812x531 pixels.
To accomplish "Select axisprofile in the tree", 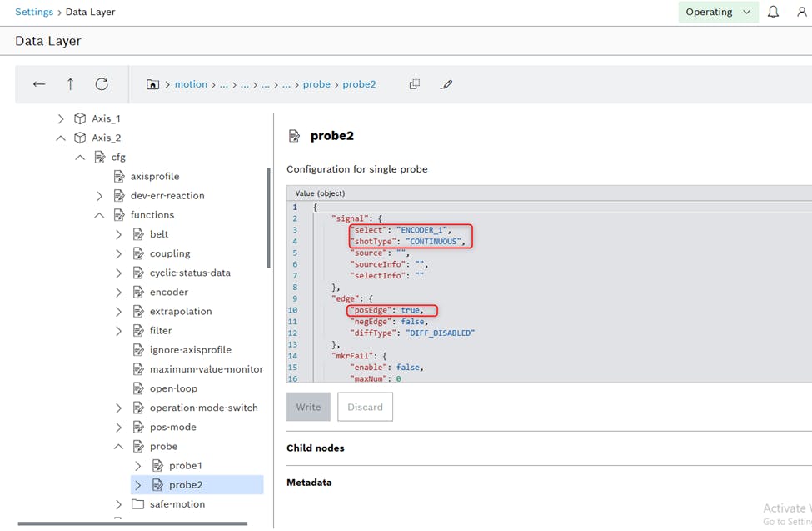I will pos(154,176).
